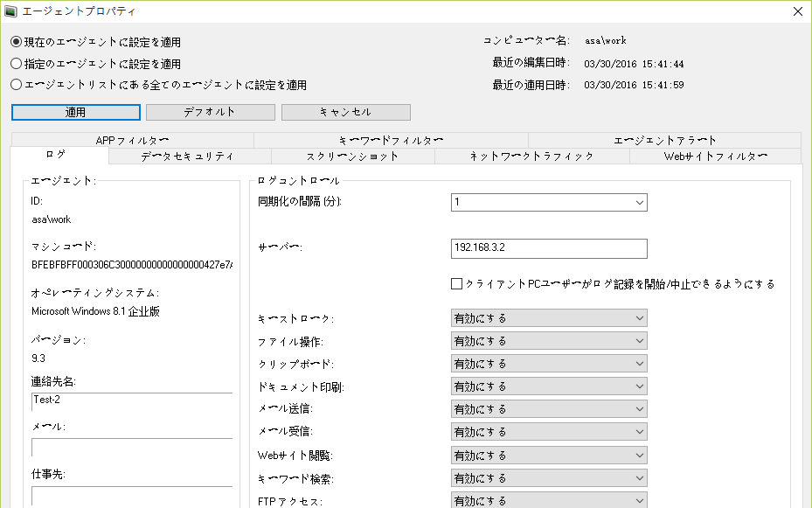Go to ネットワークトラフィック tab

pos(531,157)
